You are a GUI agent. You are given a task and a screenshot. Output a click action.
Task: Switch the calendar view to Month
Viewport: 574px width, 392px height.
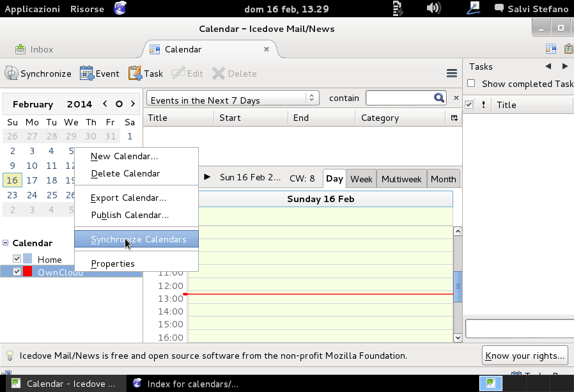coord(443,179)
